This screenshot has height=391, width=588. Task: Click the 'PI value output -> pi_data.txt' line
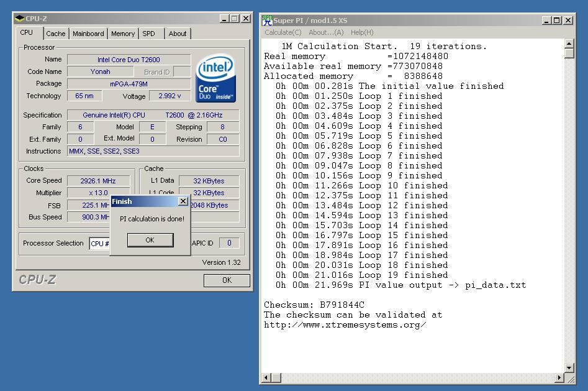click(401, 285)
